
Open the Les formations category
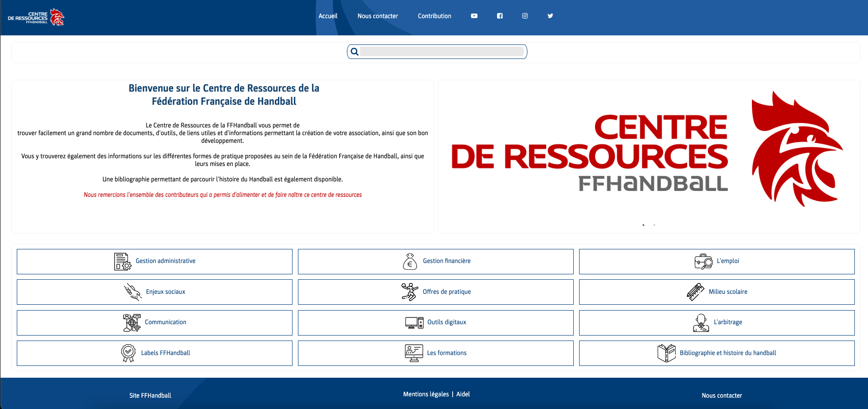pos(436,353)
